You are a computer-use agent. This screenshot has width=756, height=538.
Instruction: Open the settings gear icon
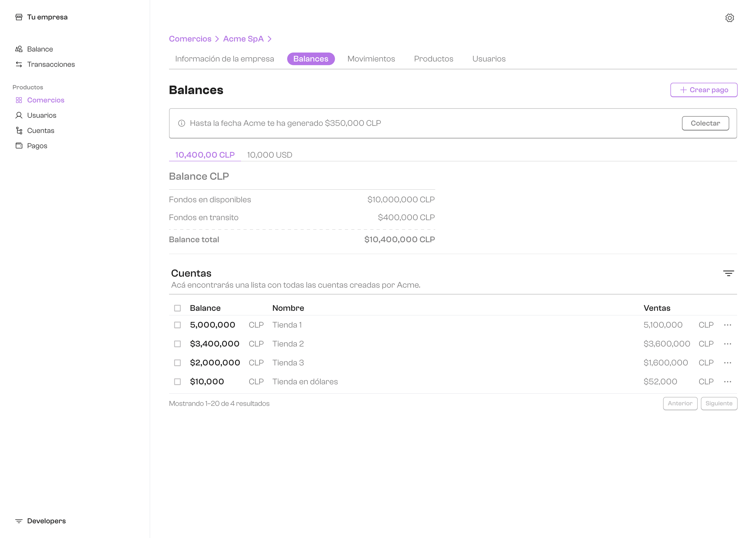pyautogui.click(x=729, y=18)
